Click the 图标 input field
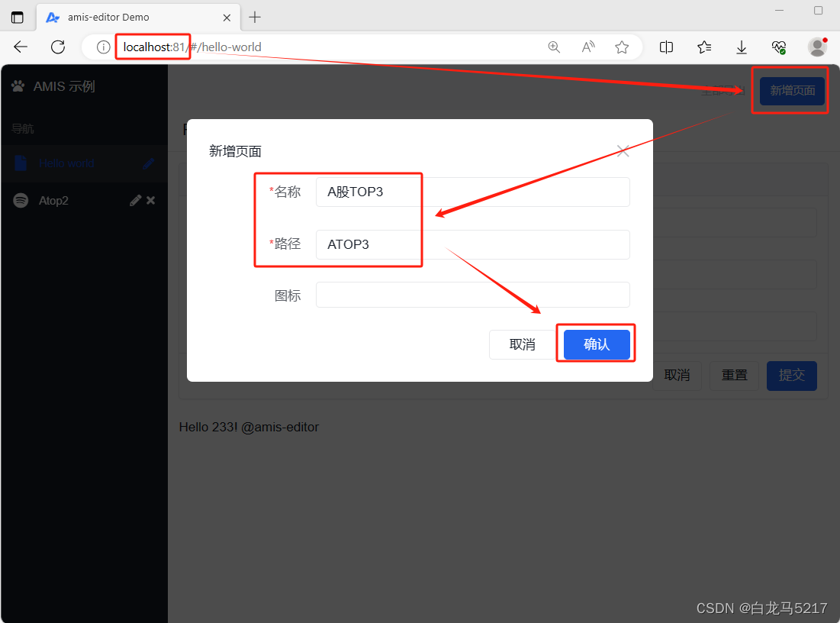This screenshot has width=840, height=623. 472,295
